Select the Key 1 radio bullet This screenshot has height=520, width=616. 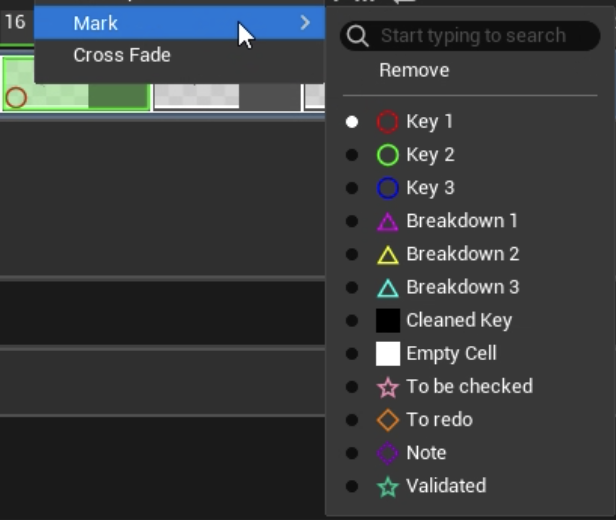(x=352, y=122)
